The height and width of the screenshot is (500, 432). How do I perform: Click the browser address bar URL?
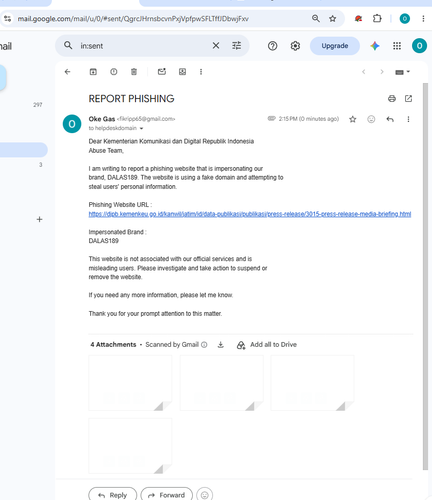tap(133, 19)
